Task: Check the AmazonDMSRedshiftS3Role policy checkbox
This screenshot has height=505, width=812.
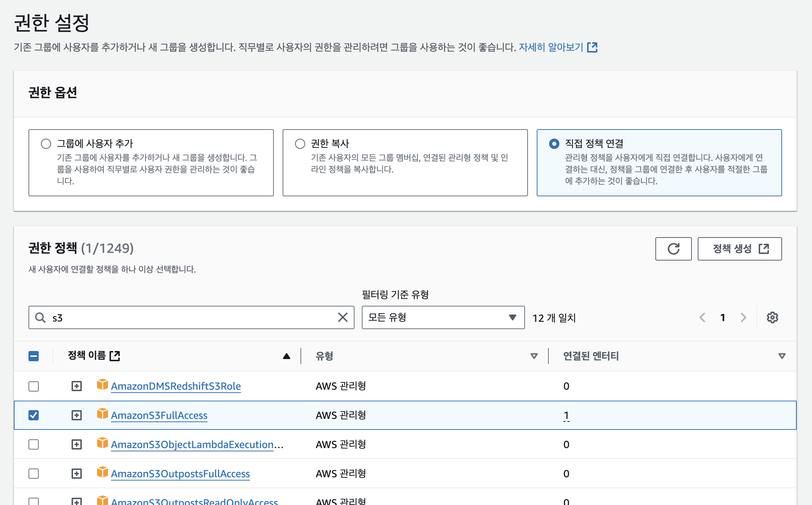Action: pyautogui.click(x=34, y=386)
